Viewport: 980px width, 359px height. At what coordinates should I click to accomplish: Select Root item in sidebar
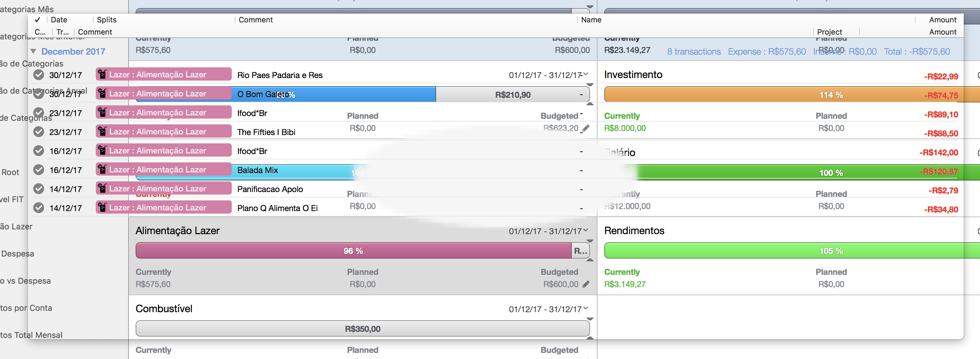10,172
